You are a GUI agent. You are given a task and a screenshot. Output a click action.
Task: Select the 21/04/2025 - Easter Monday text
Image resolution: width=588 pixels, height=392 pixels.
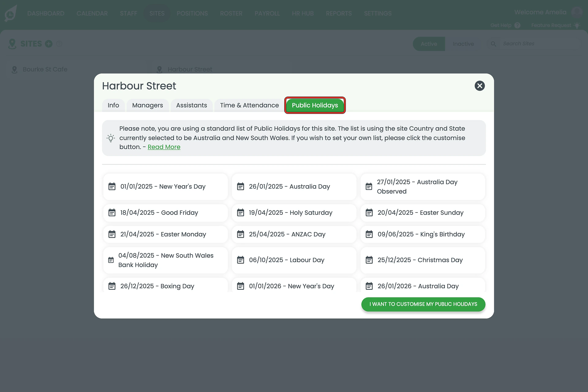pyautogui.click(x=163, y=234)
